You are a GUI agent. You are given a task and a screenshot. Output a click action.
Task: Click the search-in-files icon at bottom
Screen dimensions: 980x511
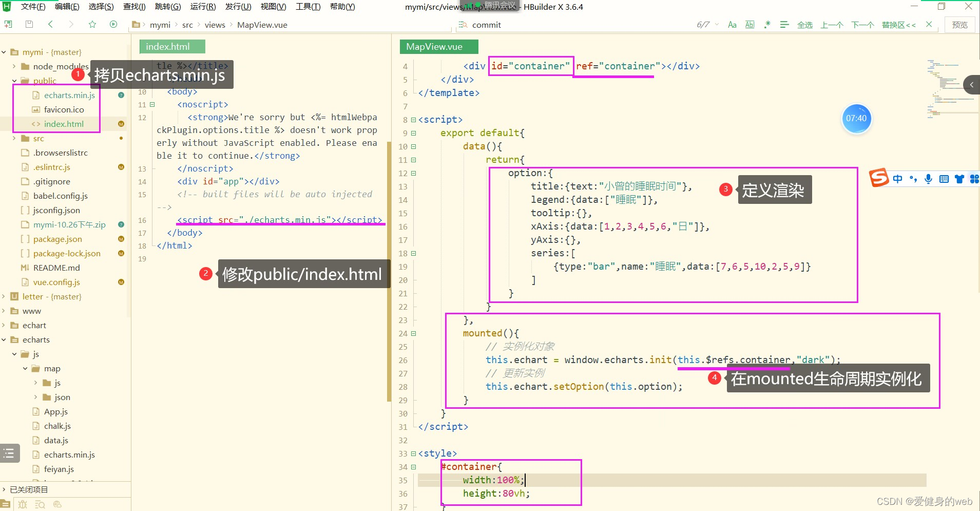[40, 504]
